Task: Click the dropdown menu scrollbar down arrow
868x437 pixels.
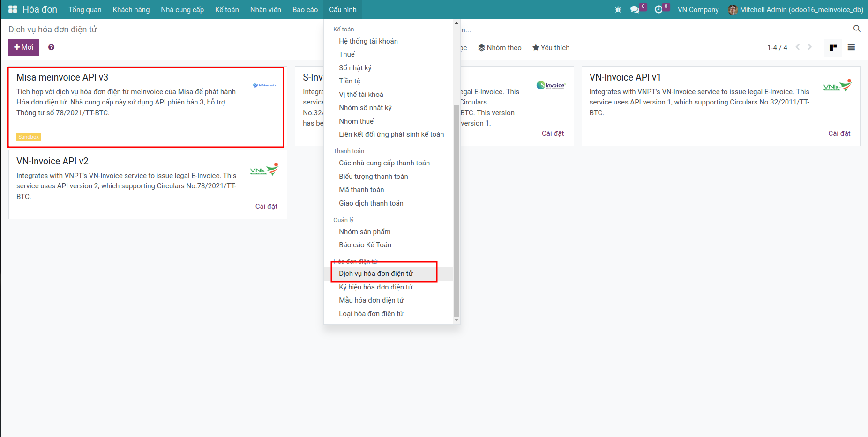Action: (x=456, y=320)
